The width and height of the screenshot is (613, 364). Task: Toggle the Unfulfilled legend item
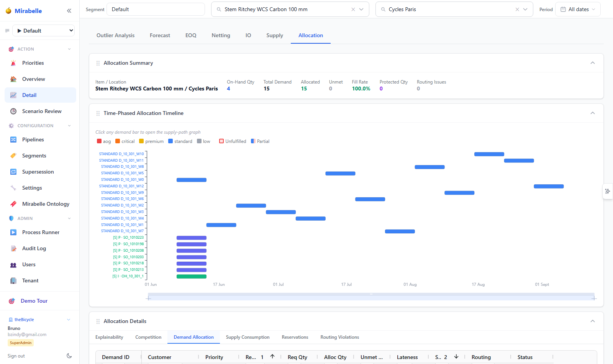coord(233,141)
